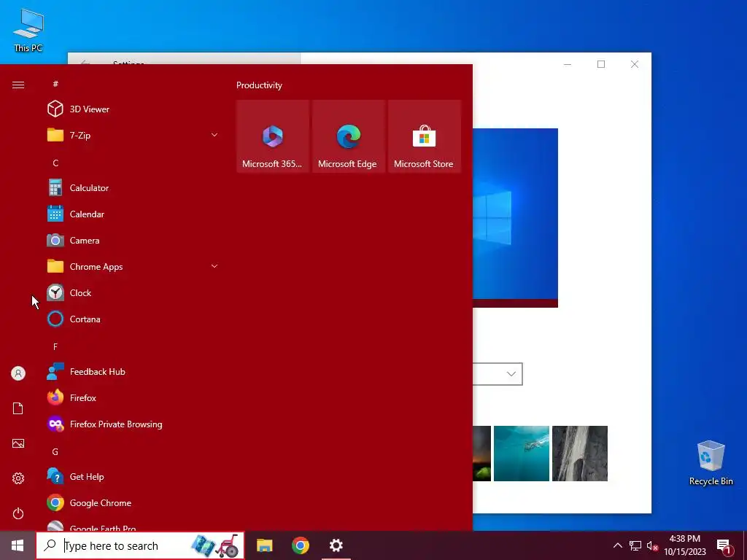Launch Cortana from the app list

click(x=133, y=319)
